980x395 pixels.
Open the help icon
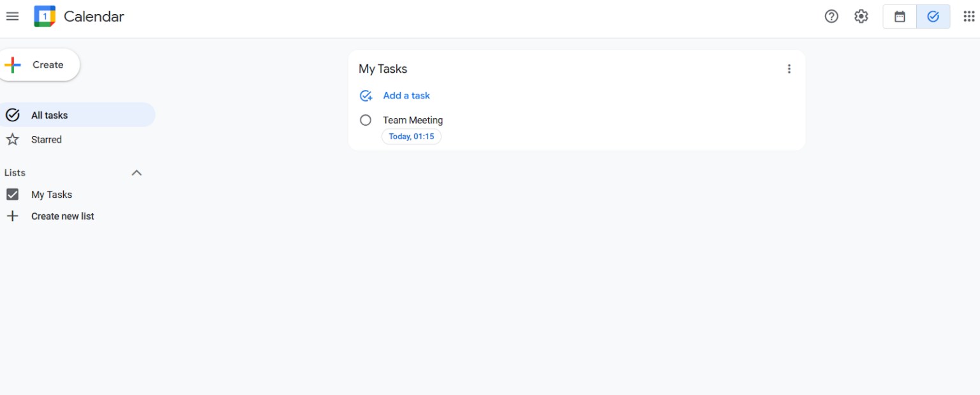(x=831, y=16)
